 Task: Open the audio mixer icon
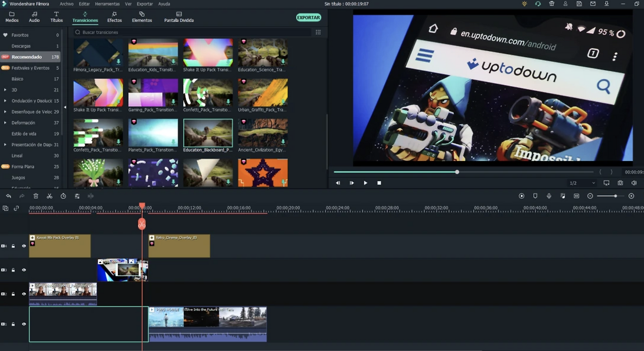coord(562,196)
